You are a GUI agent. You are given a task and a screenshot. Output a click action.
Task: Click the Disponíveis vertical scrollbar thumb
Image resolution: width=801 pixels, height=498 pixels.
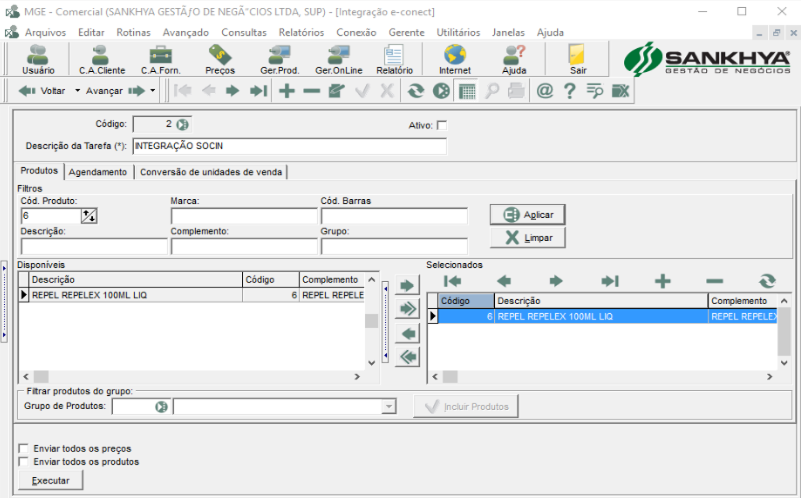371,321
